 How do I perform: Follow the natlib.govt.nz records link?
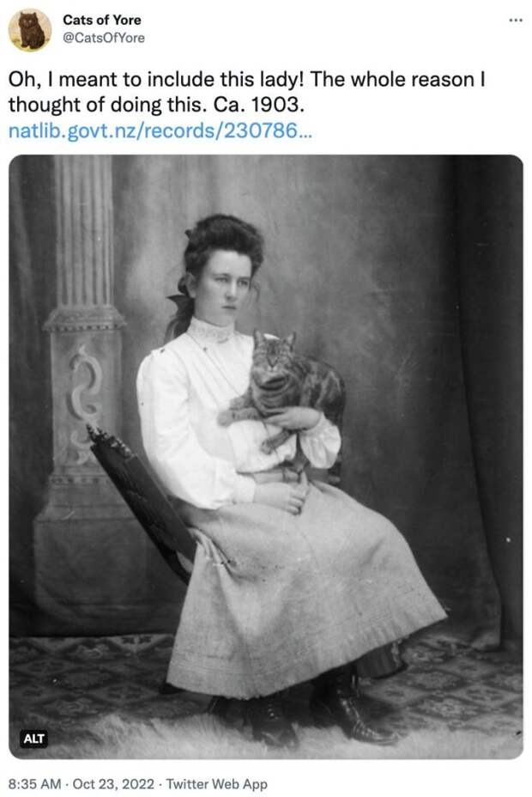160,131
